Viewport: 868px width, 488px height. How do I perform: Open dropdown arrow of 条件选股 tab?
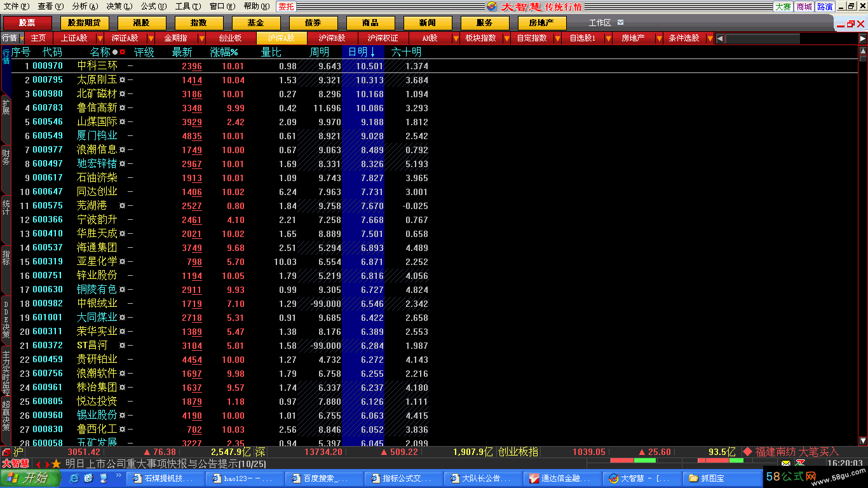(710, 38)
